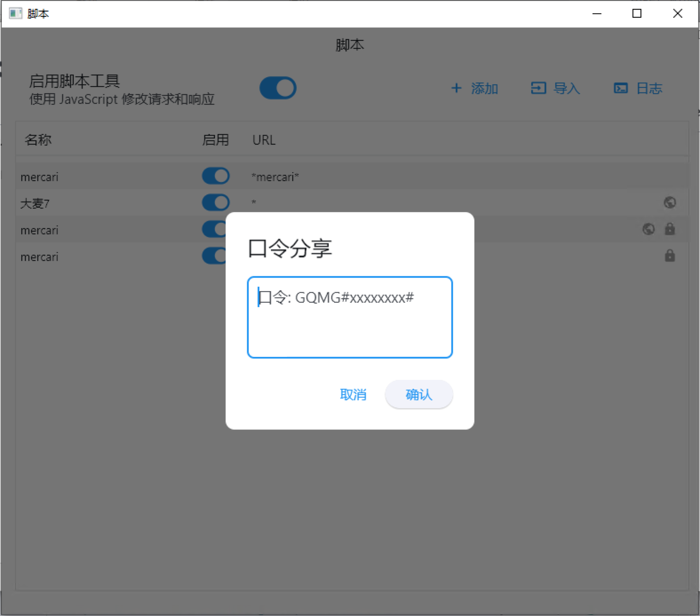Toggle the third mercari script switch
The image size is (700, 616).
(214, 229)
